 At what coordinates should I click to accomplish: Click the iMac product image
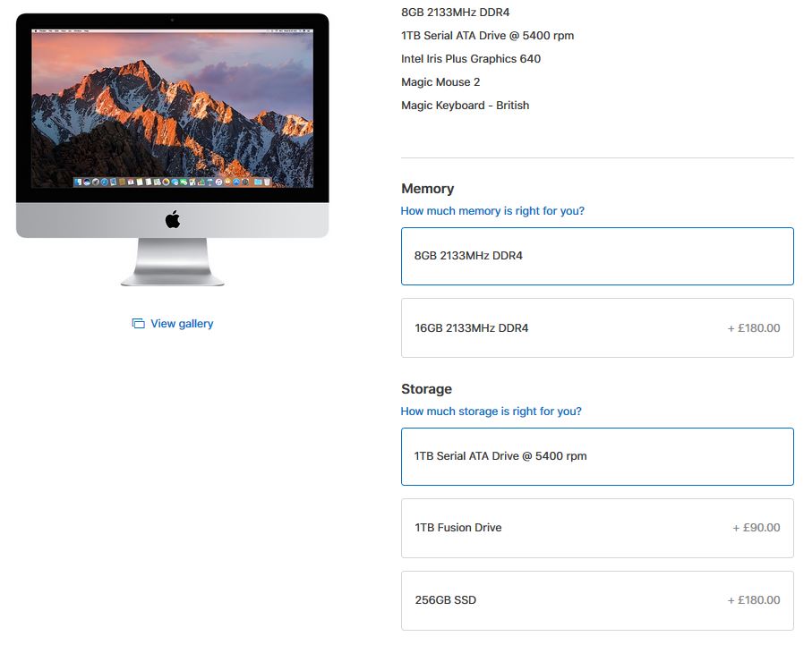[x=173, y=149]
